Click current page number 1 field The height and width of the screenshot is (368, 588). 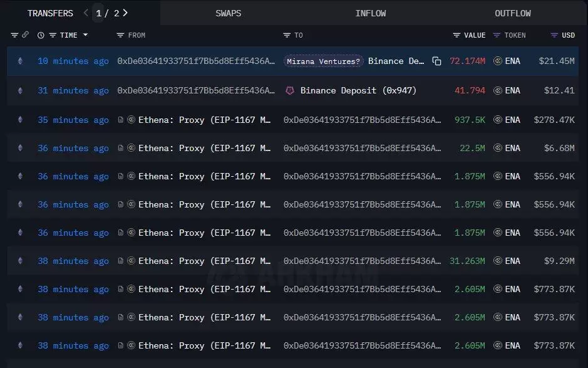click(x=98, y=13)
